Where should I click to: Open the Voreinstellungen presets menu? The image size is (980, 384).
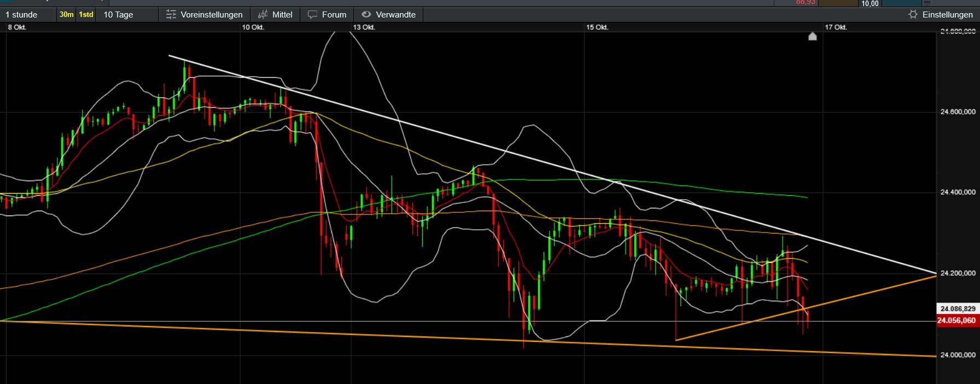pyautogui.click(x=211, y=15)
